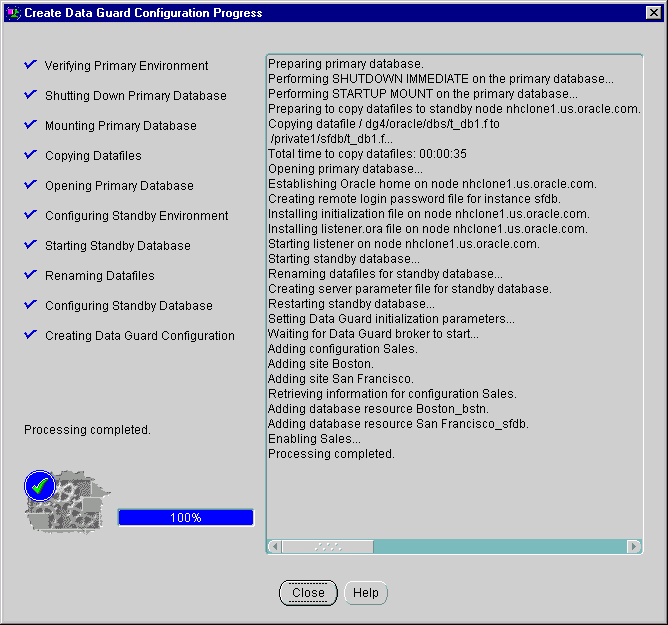Select the Copying Datafiles step label
This screenshot has width=668, height=625.
pyautogui.click(x=93, y=156)
